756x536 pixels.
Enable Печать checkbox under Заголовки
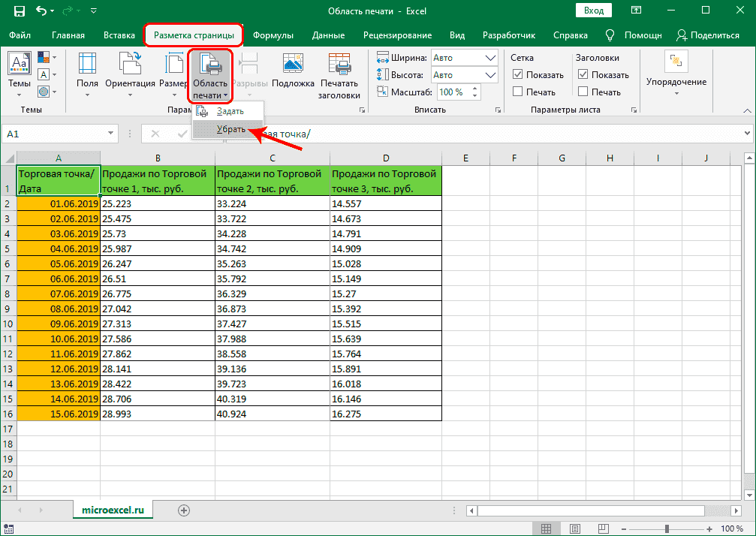coord(583,92)
